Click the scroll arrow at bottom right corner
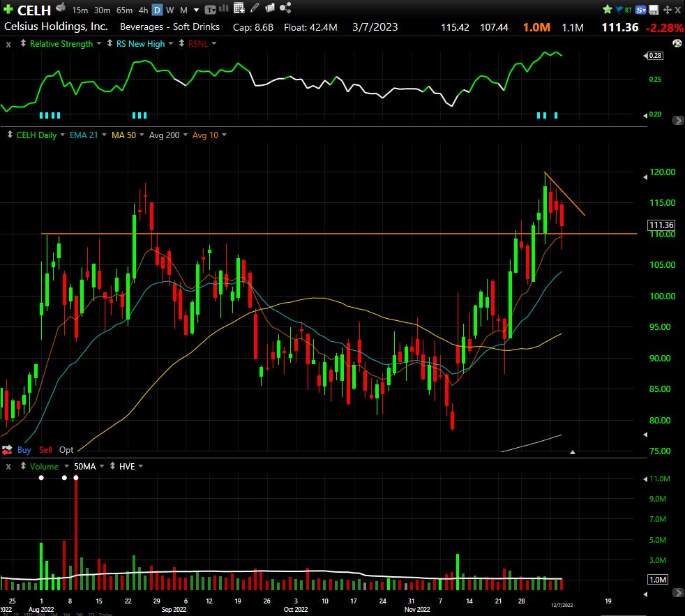Screen dimensions: 685x616 pyautogui.click(x=678, y=593)
